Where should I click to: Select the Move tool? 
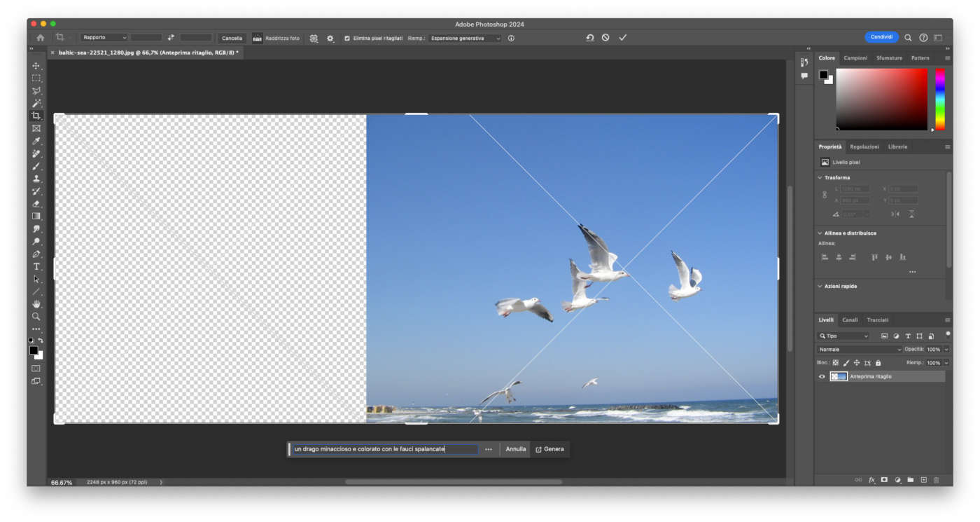coord(36,66)
